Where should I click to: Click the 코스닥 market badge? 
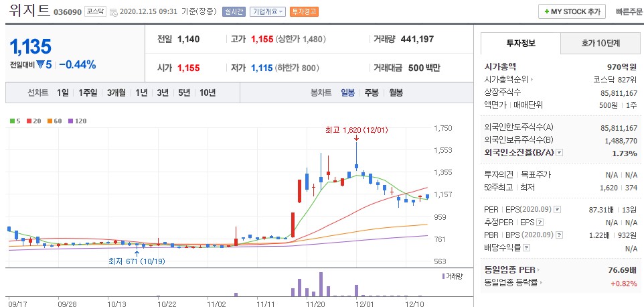pyautogui.click(x=95, y=11)
